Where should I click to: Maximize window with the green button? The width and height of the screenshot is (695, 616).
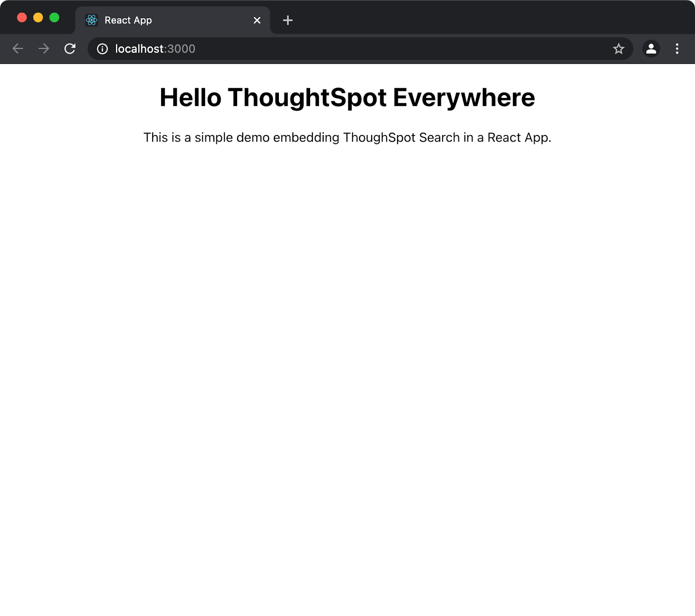pos(54,17)
